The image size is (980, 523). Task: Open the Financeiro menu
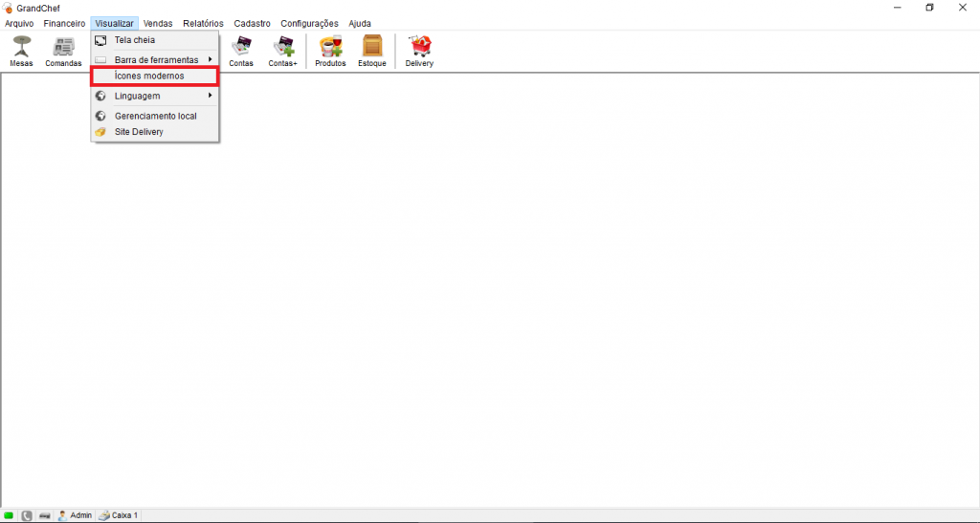(x=64, y=23)
